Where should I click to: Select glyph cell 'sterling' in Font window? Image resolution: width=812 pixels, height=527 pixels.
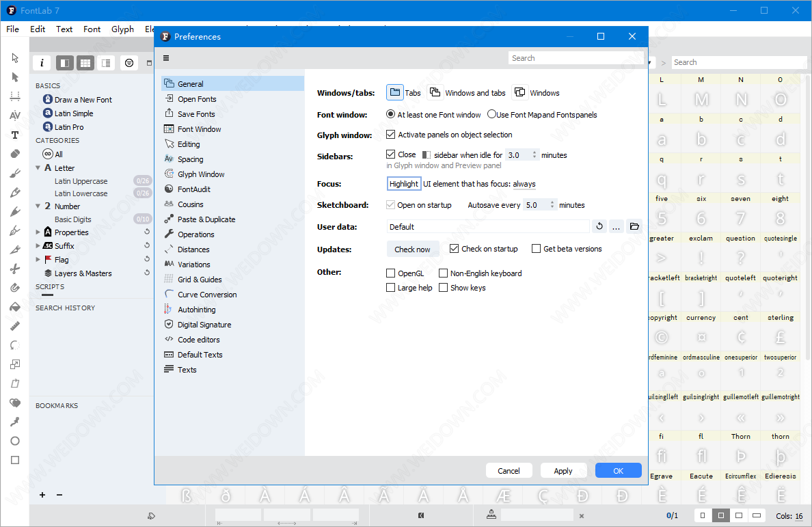pyautogui.click(x=781, y=332)
